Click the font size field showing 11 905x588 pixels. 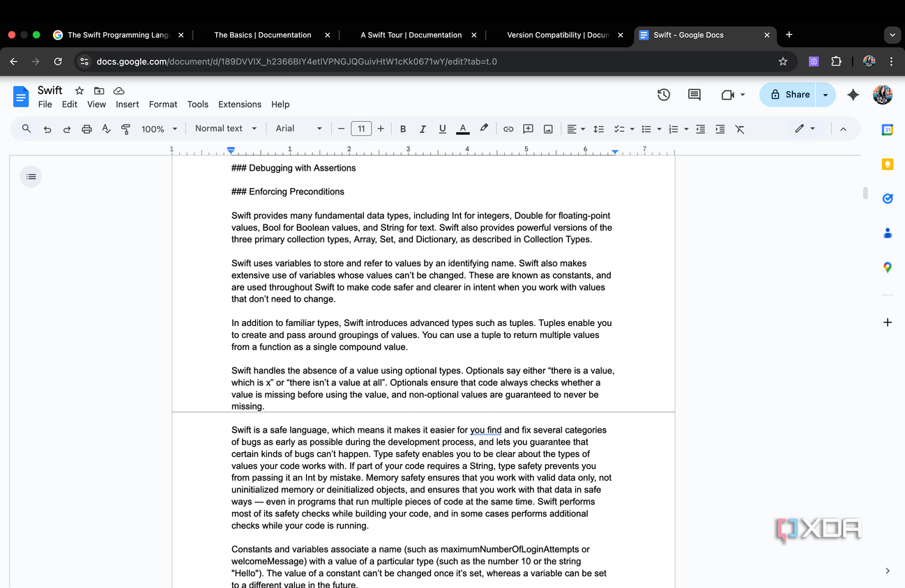[x=361, y=129]
